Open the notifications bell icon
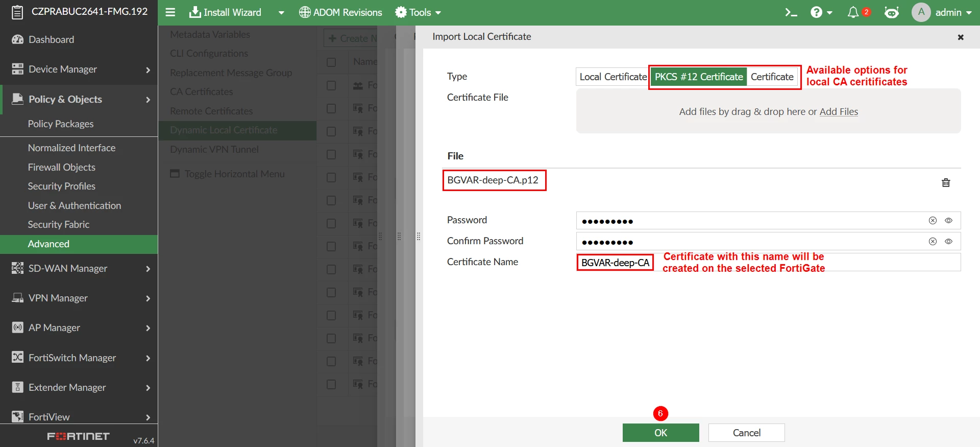Image resolution: width=980 pixels, height=447 pixels. (x=853, y=12)
